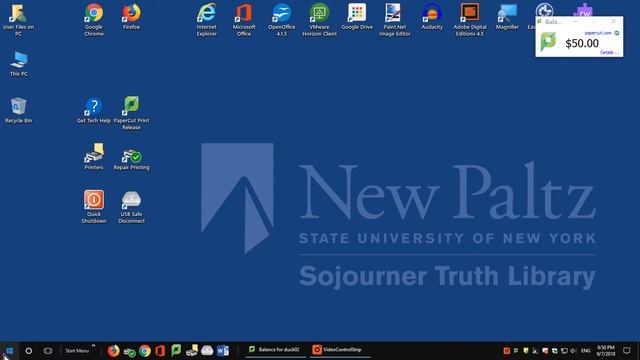Image resolution: width=640 pixels, height=360 pixels.
Task: Switch to VideoControlStrip taskbar window
Action: point(340,350)
